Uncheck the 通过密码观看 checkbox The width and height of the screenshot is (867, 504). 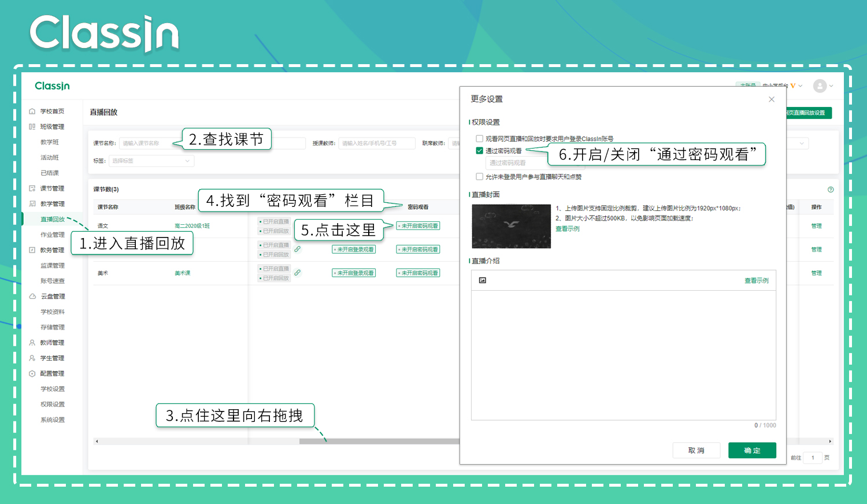[479, 151]
